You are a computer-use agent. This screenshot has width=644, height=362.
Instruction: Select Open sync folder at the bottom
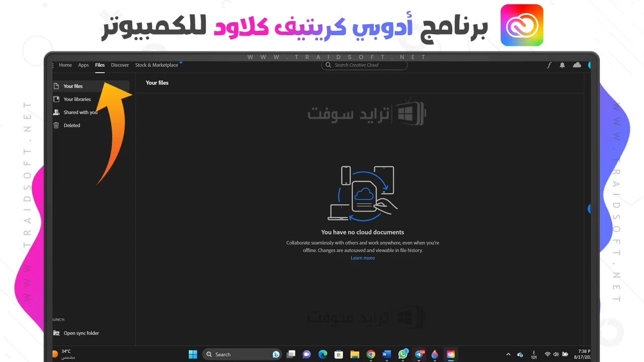[80, 333]
